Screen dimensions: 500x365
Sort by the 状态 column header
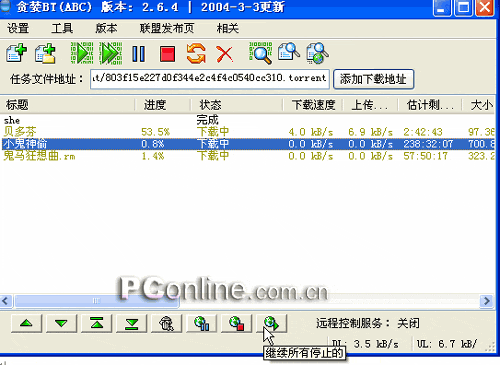237,105
